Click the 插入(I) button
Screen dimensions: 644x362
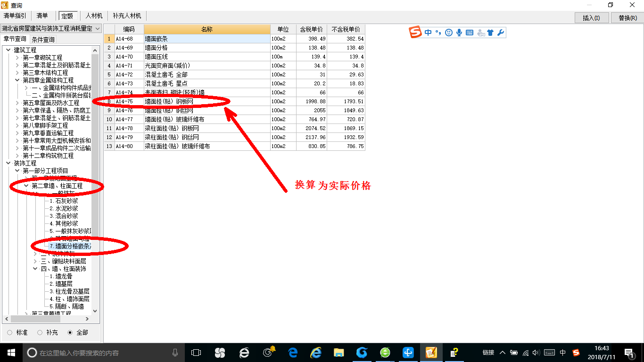coord(592,18)
